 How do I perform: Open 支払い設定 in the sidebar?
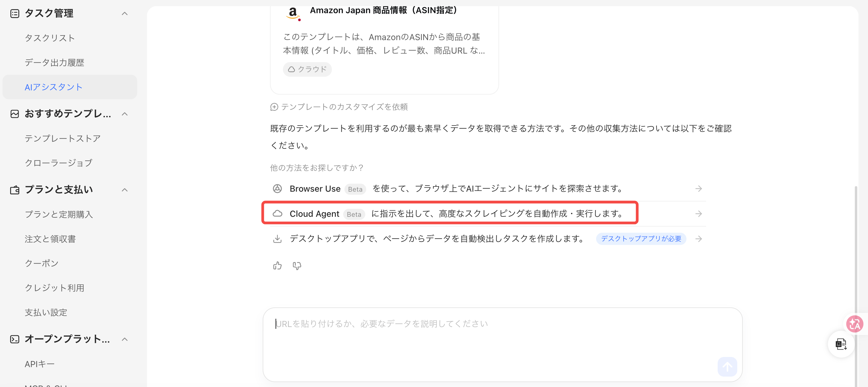46,313
